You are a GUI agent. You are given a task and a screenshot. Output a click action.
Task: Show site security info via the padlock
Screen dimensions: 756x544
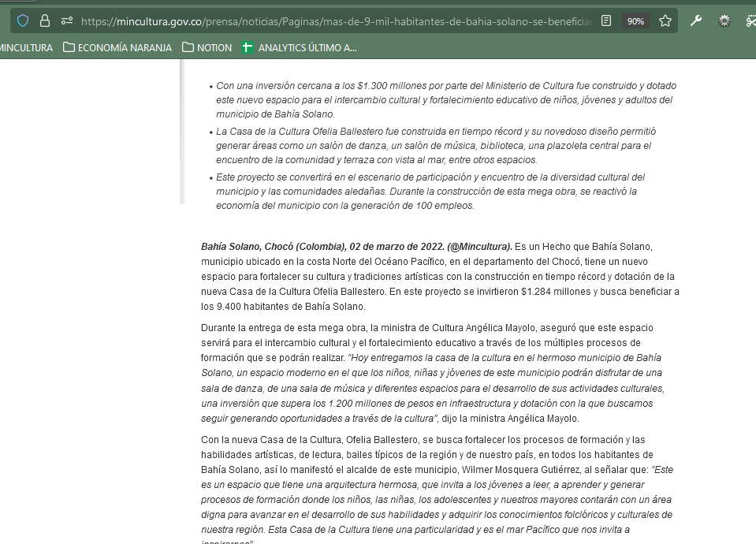[x=45, y=20]
